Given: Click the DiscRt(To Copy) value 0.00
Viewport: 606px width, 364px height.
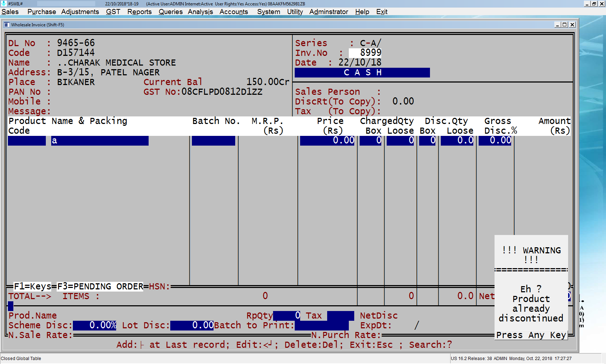Looking at the screenshot, I should click(403, 102).
